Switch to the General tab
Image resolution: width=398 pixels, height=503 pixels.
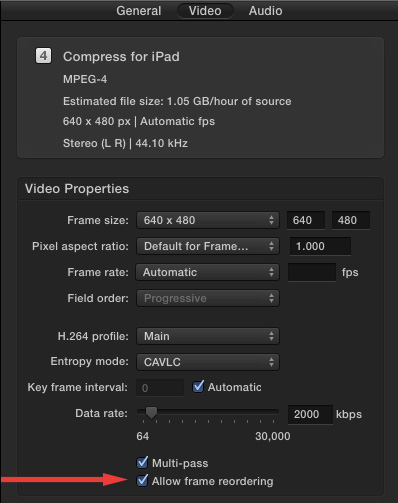[x=139, y=11]
